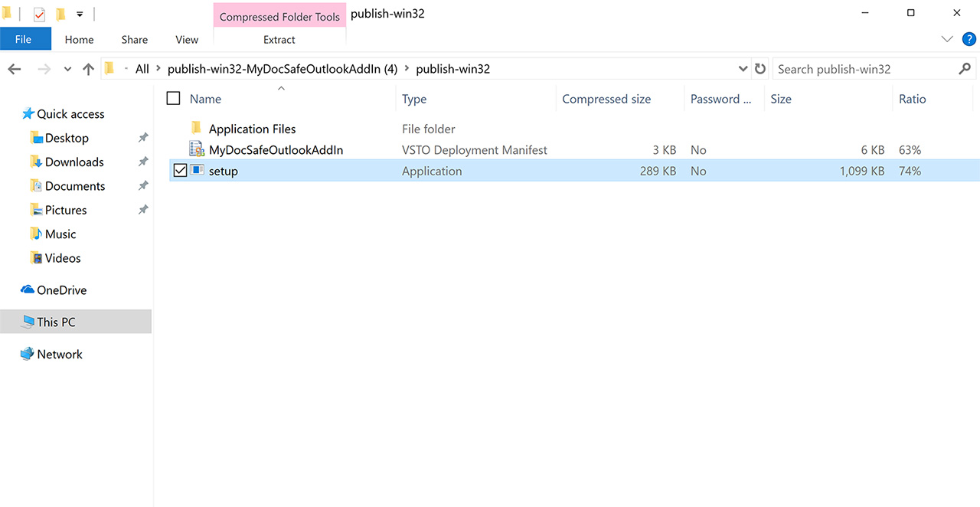The image size is (980, 507).
Task: Click the New folder quick access icon
Action: pos(60,14)
